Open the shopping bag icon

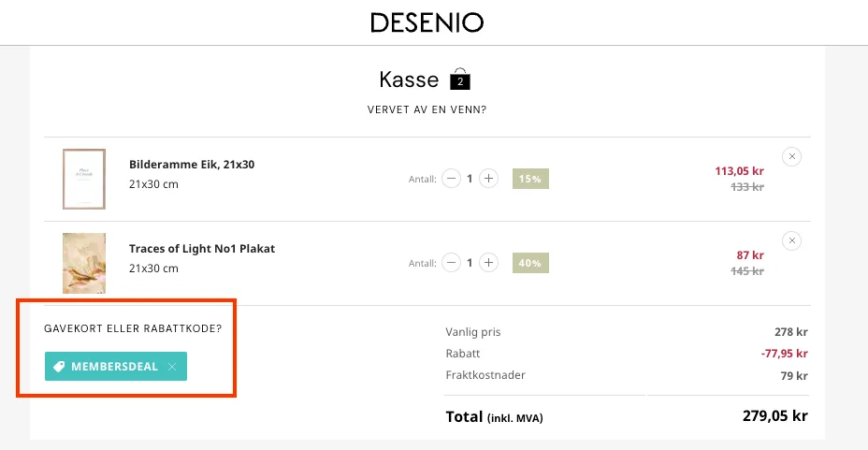coord(460,80)
